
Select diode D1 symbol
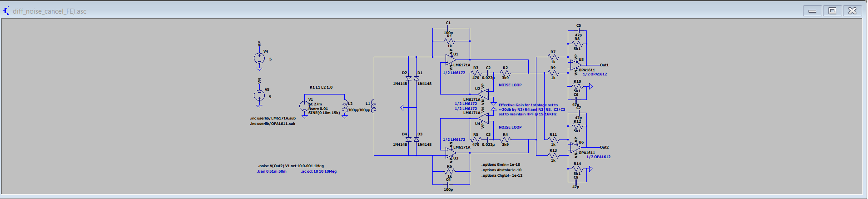click(x=417, y=78)
